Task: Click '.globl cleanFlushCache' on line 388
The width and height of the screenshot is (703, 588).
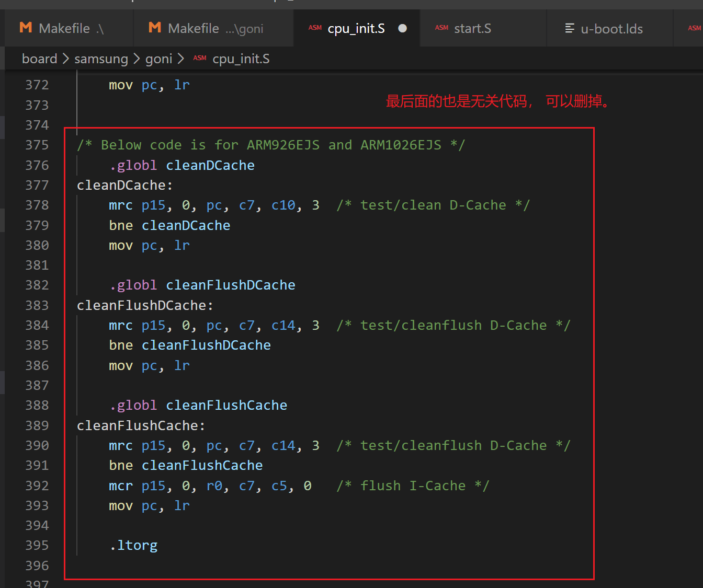Action: (x=198, y=405)
